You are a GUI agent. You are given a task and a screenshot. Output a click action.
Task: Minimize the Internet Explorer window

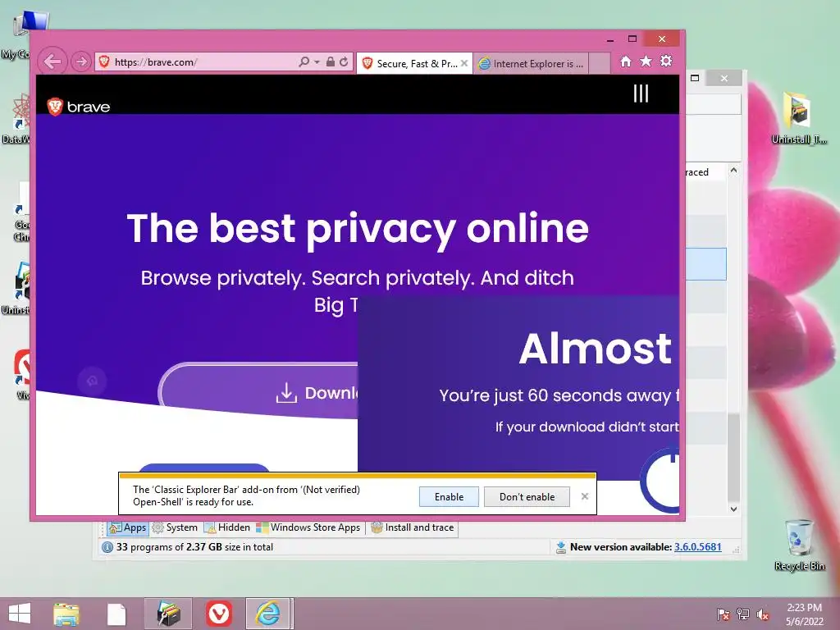click(x=610, y=39)
